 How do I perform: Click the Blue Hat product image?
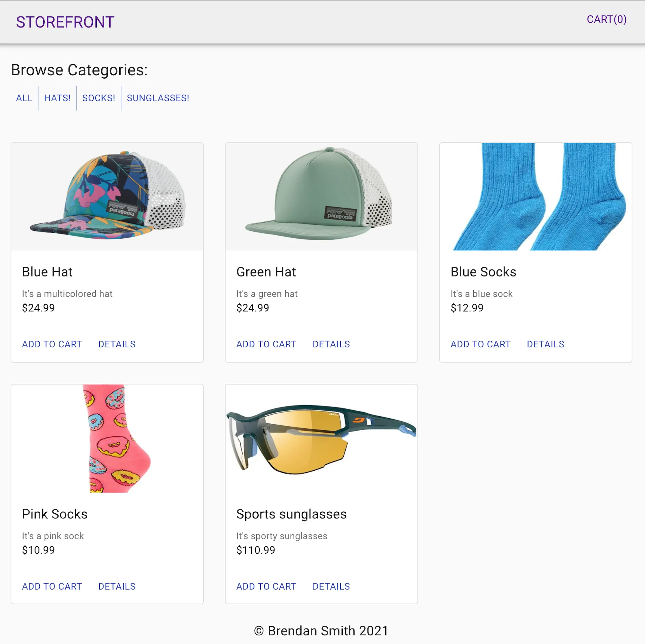(x=107, y=197)
